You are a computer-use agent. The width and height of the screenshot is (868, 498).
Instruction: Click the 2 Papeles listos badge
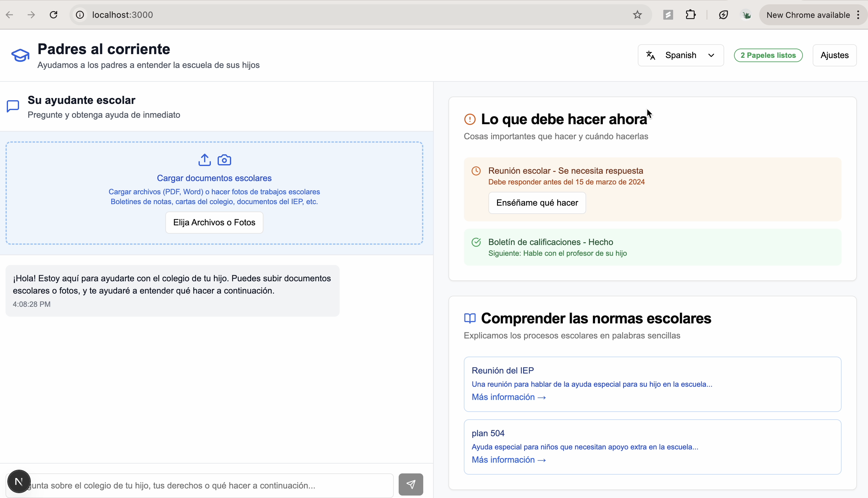pos(768,55)
